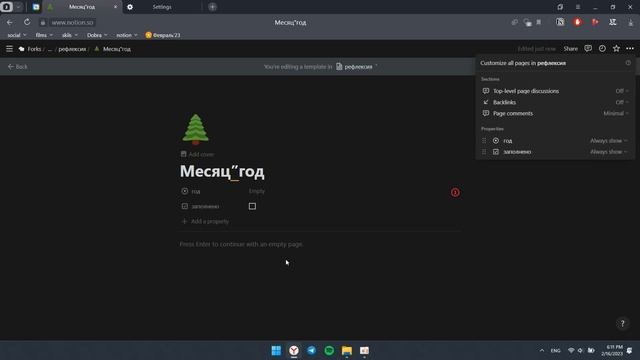This screenshot has height=360, width=640.
Task: Click the red adblock extension icon
Action: (x=577, y=22)
